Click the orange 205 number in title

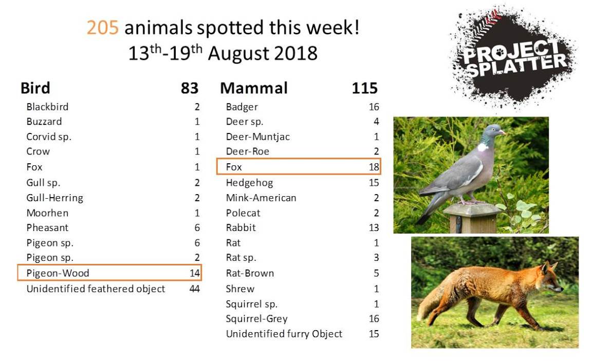point(103,28)
